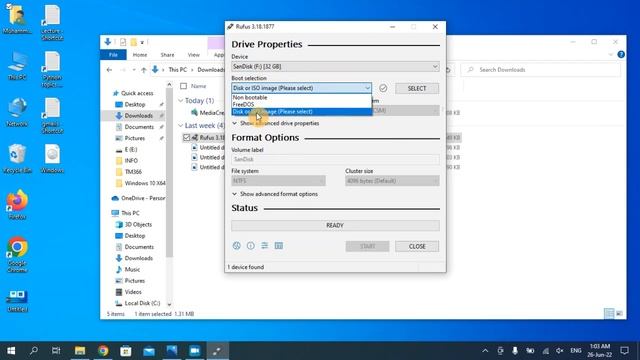Select Quick access in navigation pane

pyautogui.click(x=137, y=93)
